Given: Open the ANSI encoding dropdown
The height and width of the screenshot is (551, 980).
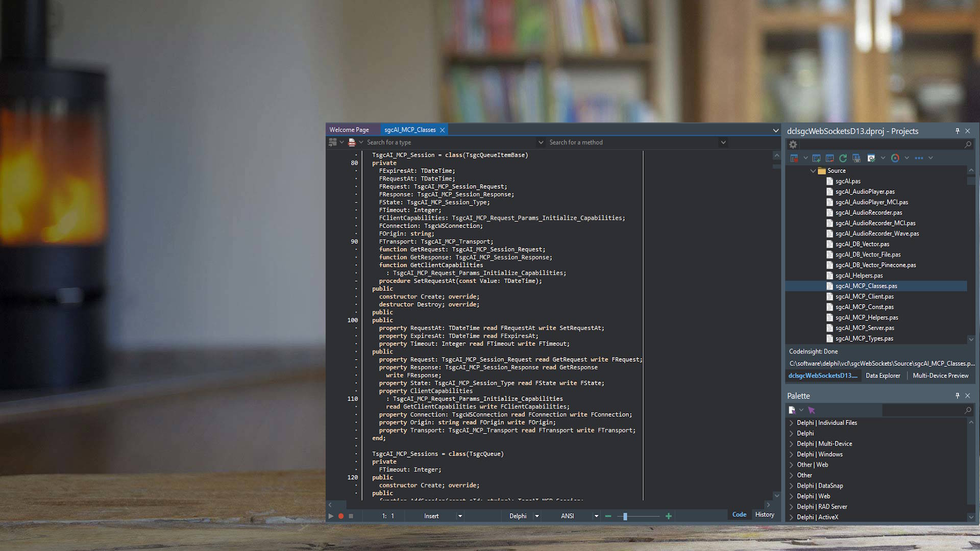Looking at the screenshot, I should pyautogui.click(x=596, y=516).
